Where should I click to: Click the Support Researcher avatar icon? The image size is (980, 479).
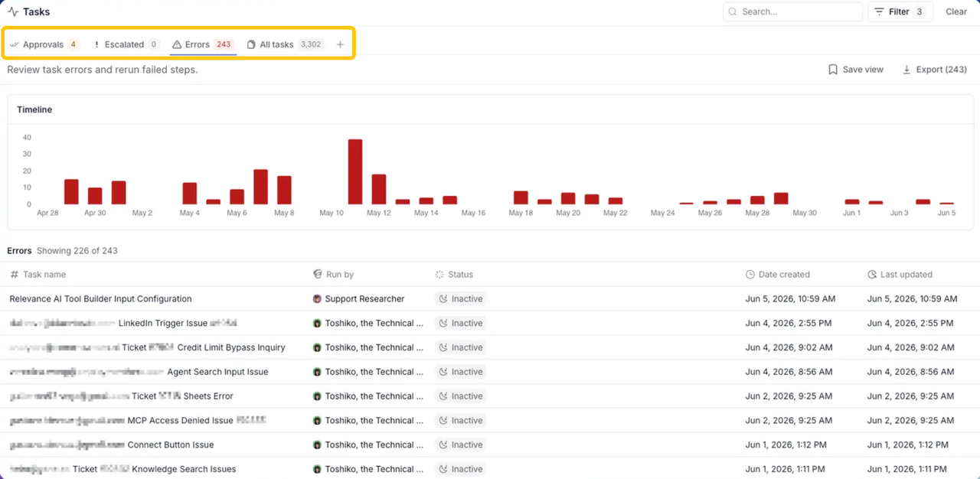tap(317, 299)
